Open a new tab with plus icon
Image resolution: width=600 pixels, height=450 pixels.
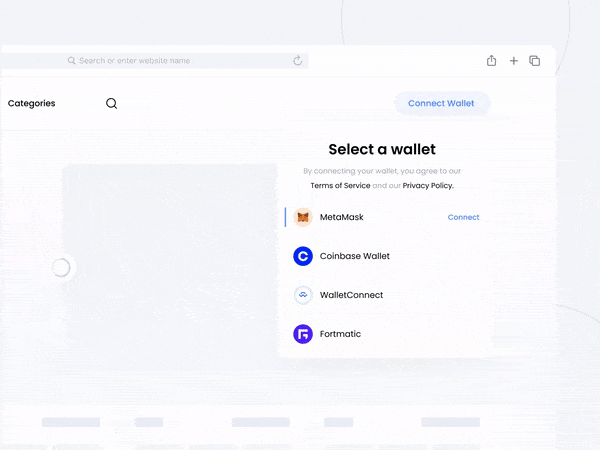click(514, 61)
